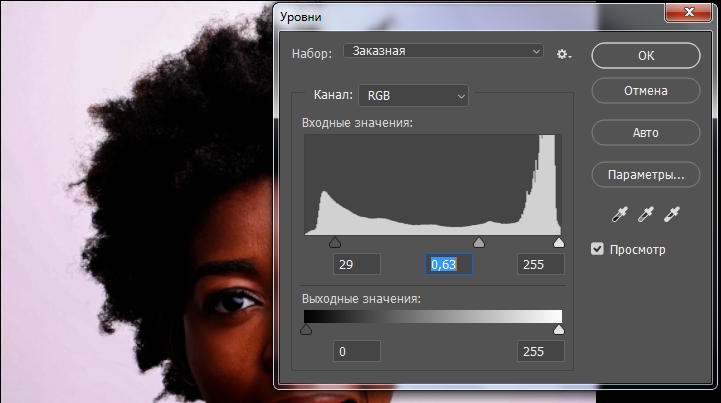Select the black point eyedropper
Screen dimensions: 721x403
click(x=619, y=214)
